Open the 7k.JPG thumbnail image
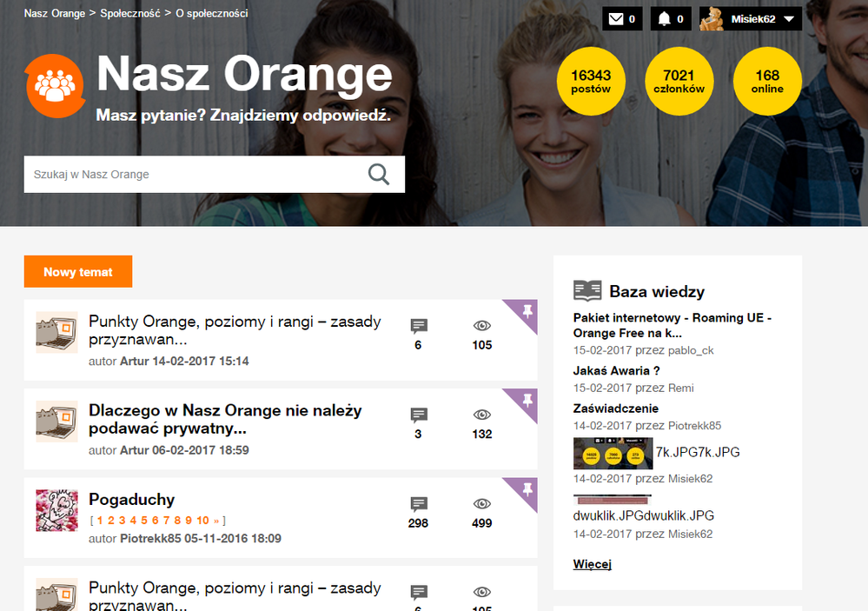This screenshot has height=611, width=868. click(612, 453)
